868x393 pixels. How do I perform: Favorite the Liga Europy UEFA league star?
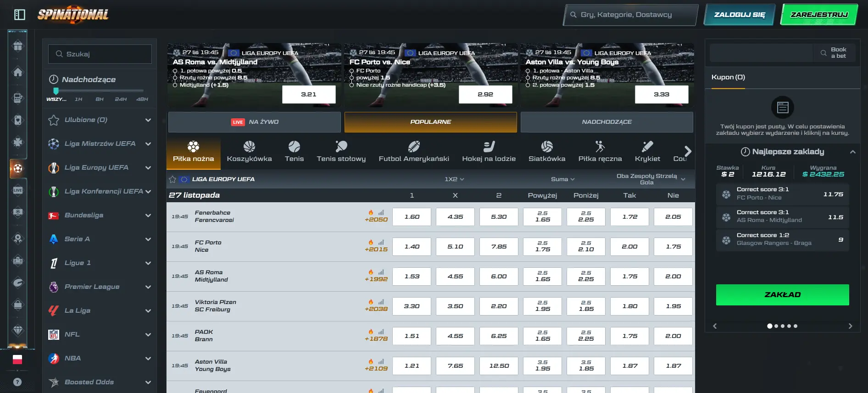172,179
